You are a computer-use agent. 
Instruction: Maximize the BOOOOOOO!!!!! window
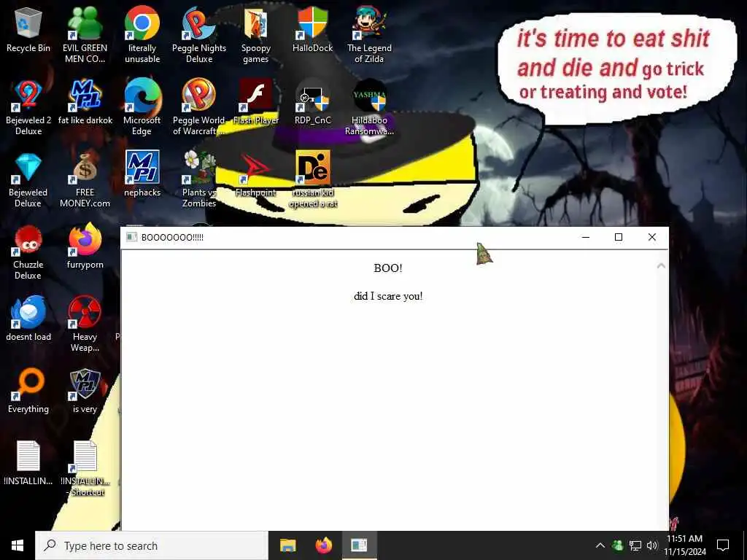pyautogui.click(x=619, y=237)
